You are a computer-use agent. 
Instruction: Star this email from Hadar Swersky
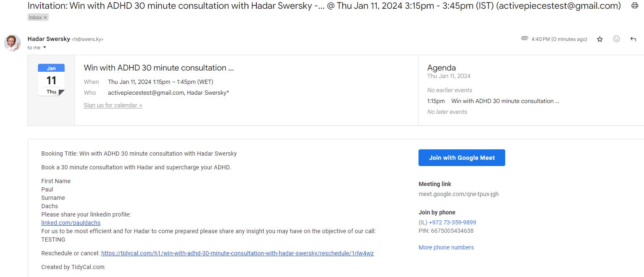(x=600, y=39)
